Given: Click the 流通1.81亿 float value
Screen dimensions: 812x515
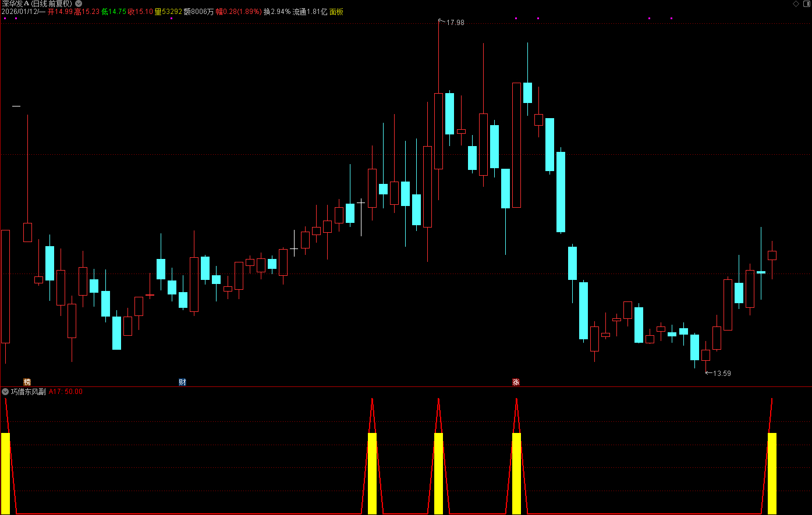Looking at the screenshot, I should (x=310, y=12).
